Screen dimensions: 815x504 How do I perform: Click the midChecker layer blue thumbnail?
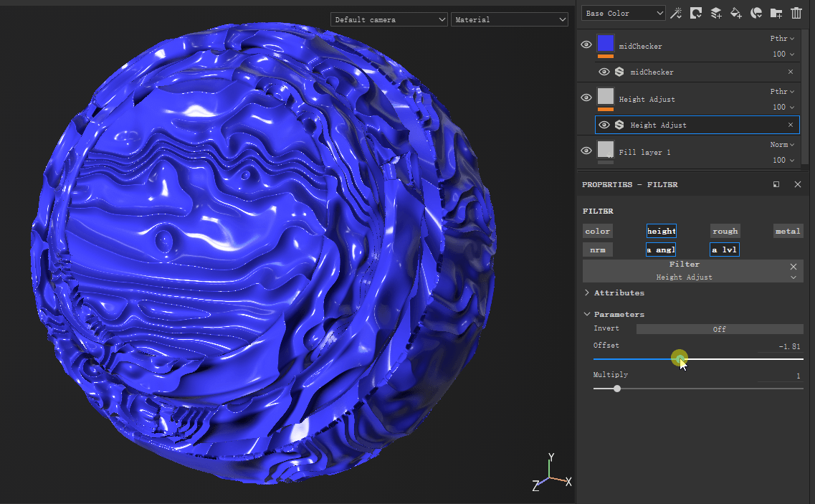(x=606, y=43)
